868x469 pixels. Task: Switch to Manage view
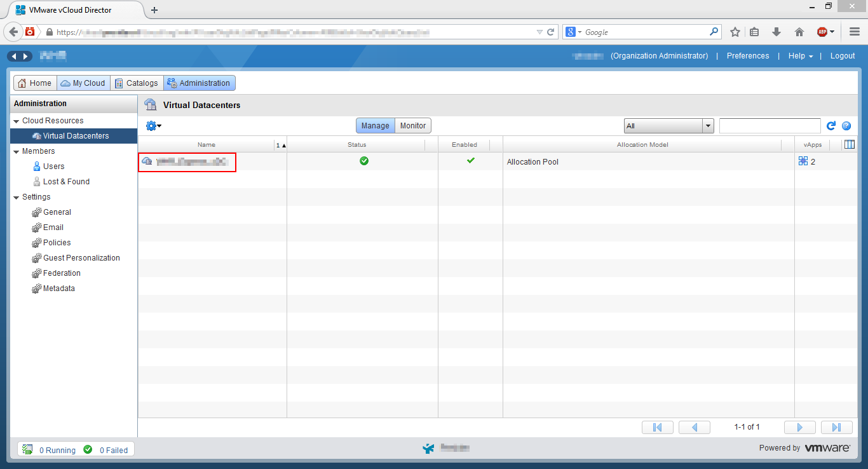pyautogui.click(x=375, y=126)
